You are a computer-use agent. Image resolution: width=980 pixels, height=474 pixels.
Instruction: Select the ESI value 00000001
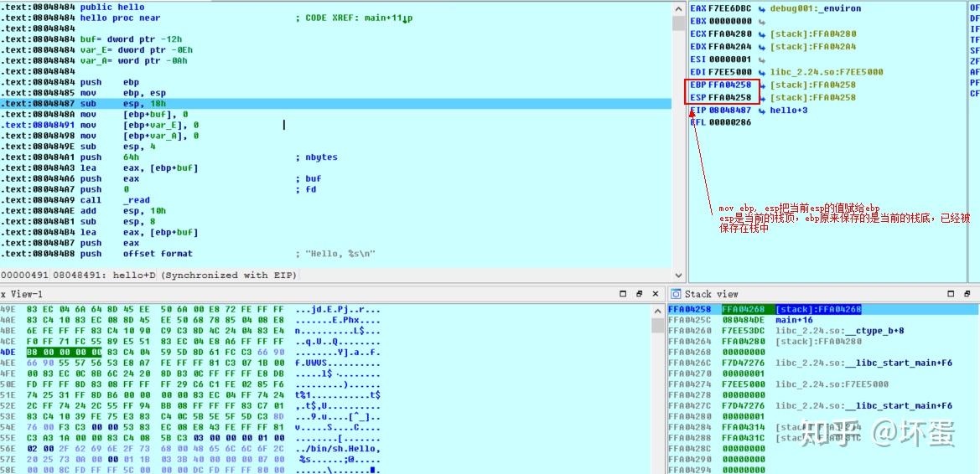[x=730, y=60]
